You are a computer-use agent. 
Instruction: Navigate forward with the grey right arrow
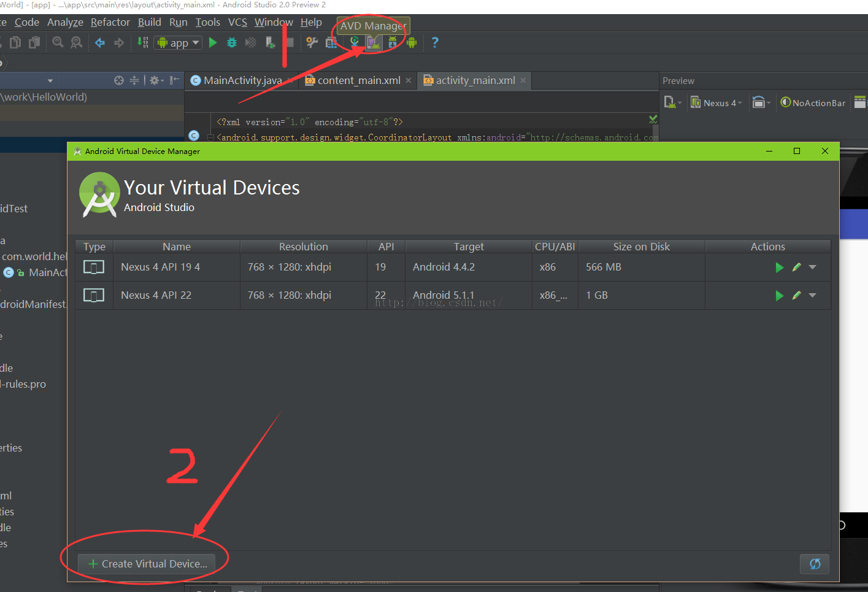pyautogui.click(x=119, y=42)
